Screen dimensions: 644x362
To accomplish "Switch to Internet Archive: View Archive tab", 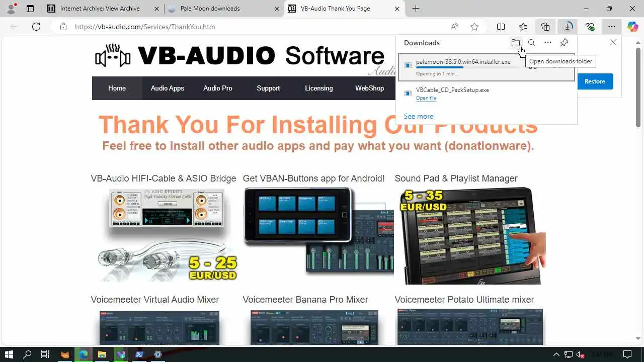I will tap(104, 9).
